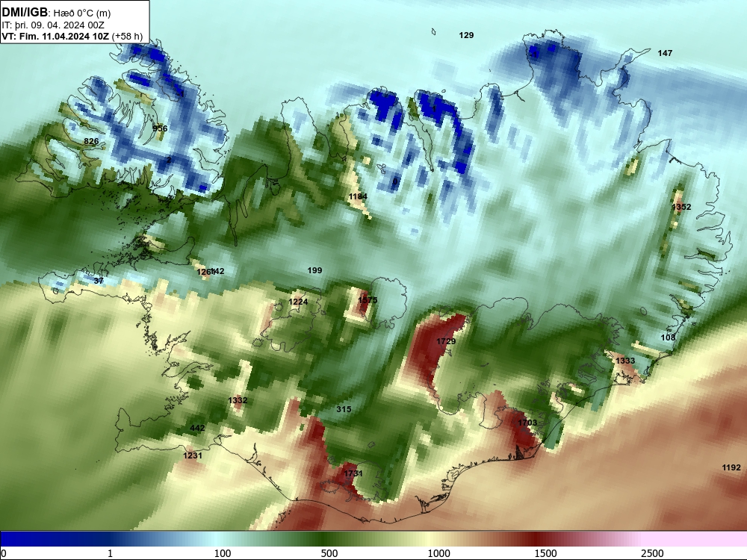Screen dimensions: 747x560
Task: Click the map value 129
Action: click(466, 35)
